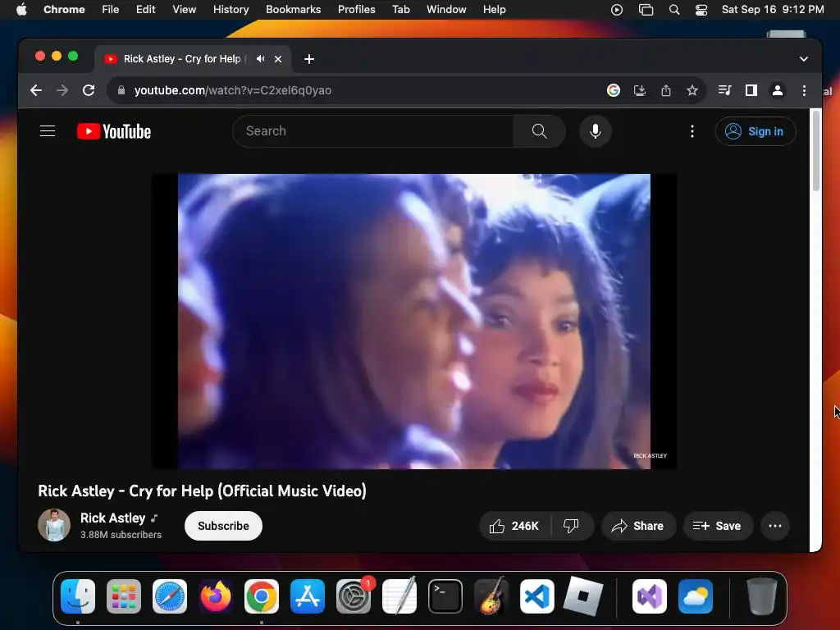Open the Bookmarks menu
Screen dimensions: 840x630
coord(294,10)
